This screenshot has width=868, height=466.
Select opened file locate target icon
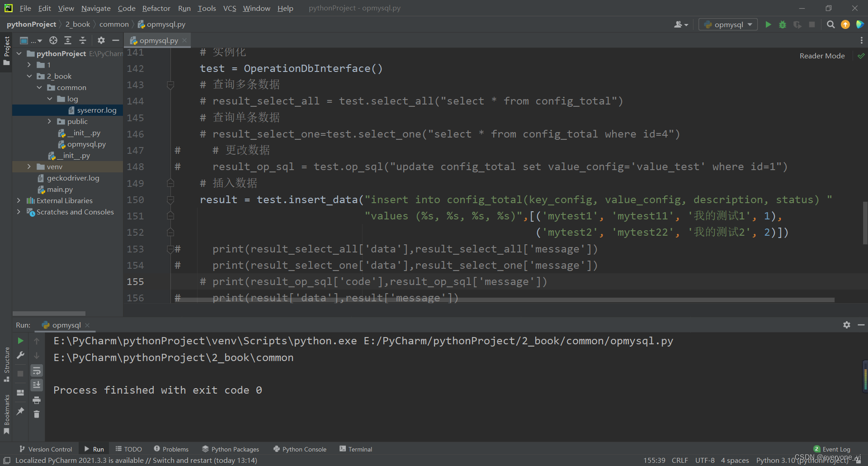coord(53,40)
